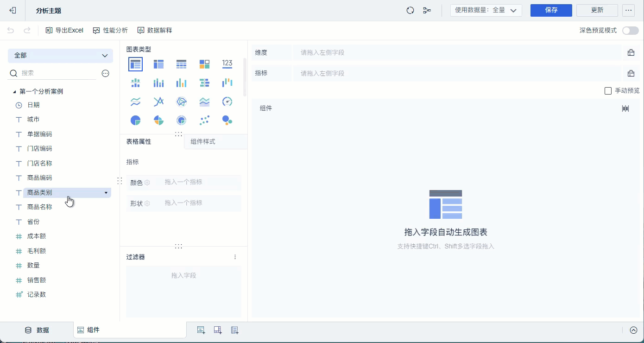Open the 过滤器 more options menu

235,257
